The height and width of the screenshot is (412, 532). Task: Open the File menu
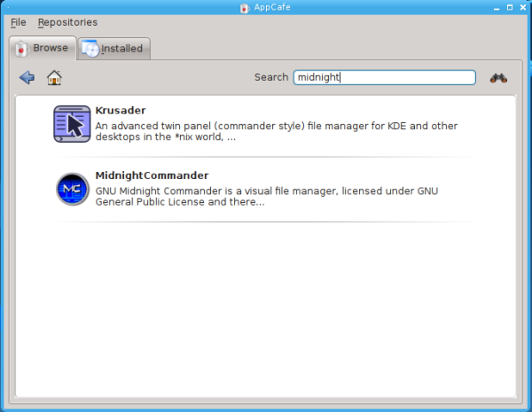point(19,22)
